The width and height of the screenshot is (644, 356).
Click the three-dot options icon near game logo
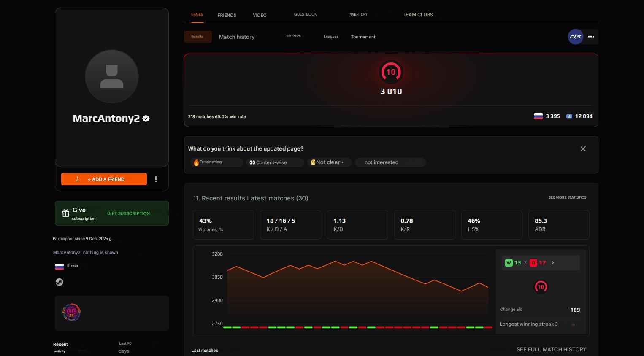[x=591, y=36]
